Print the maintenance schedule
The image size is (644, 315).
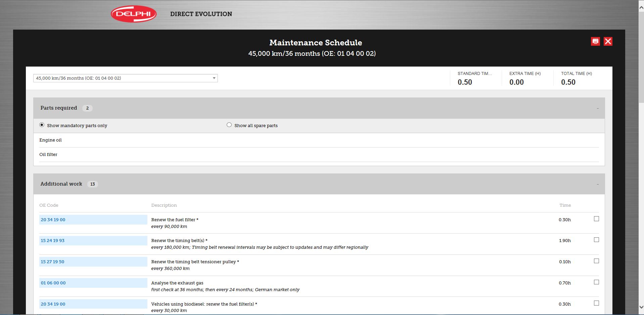595,41
